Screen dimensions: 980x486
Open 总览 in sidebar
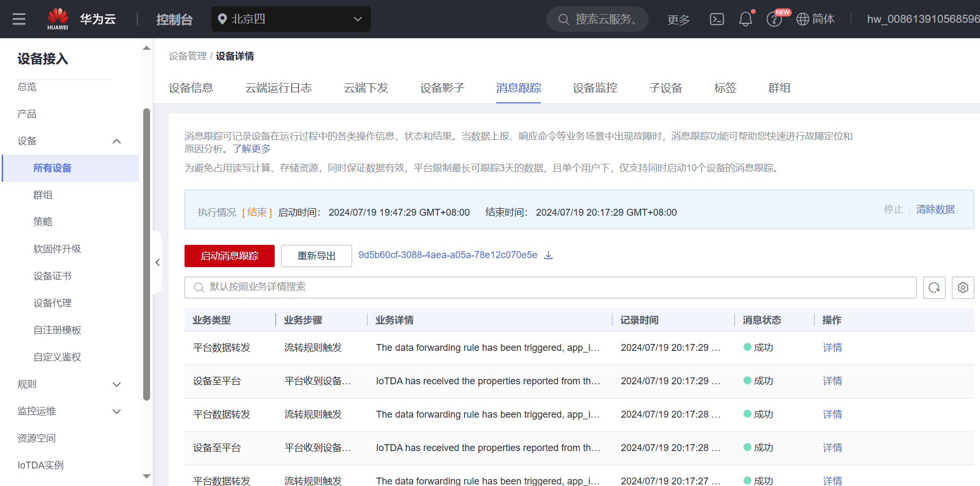27,87
